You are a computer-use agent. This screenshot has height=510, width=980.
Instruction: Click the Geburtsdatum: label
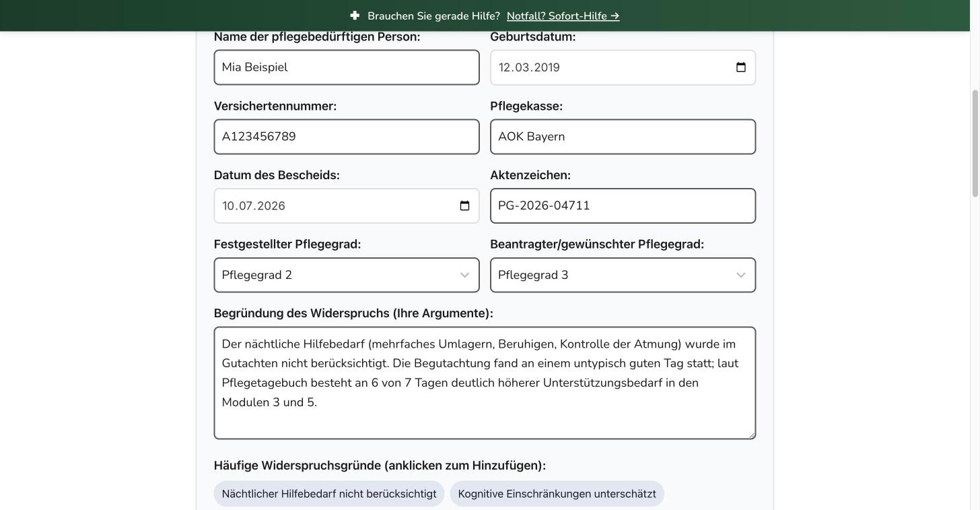tap(533, 36)
